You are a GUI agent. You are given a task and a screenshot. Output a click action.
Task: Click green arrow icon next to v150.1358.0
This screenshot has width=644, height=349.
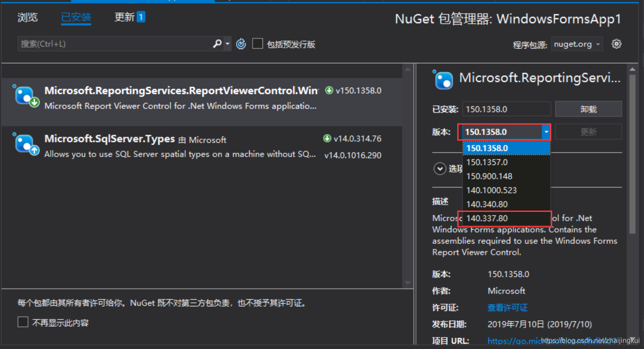pyautogui.click(x=328, y=90)
